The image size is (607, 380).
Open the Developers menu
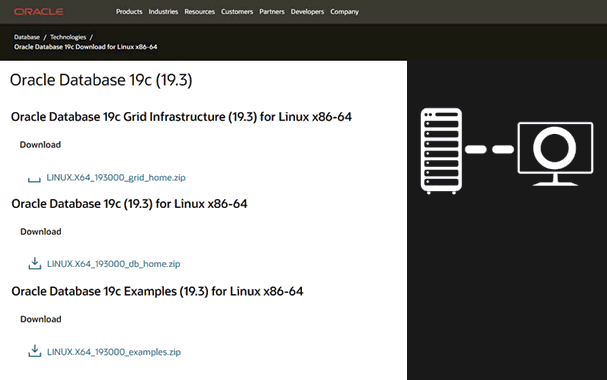pos(307,12)
